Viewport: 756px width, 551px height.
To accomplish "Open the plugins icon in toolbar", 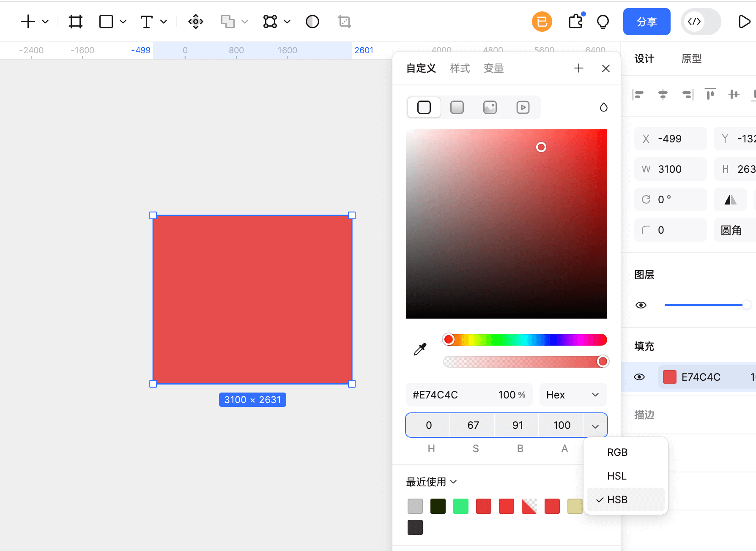I will pyautogui.click(x=575, y=21).
